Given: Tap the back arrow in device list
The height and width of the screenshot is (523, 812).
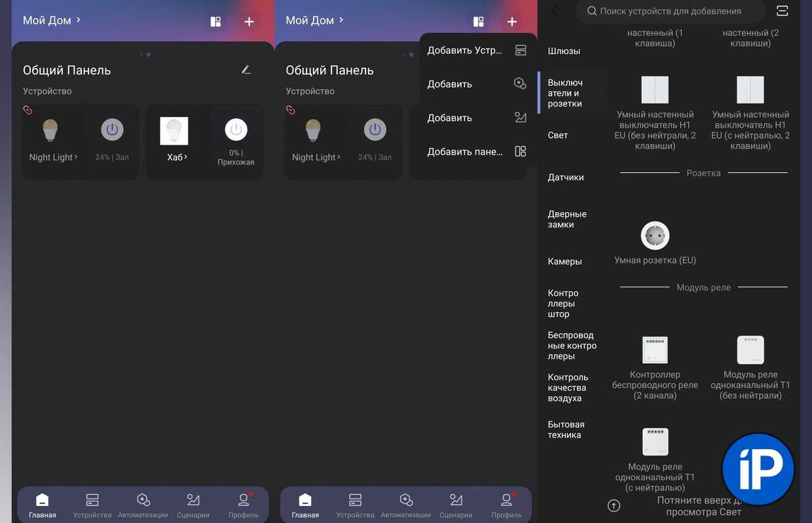Looking at the screenshot, I should [x=555, y=11].
